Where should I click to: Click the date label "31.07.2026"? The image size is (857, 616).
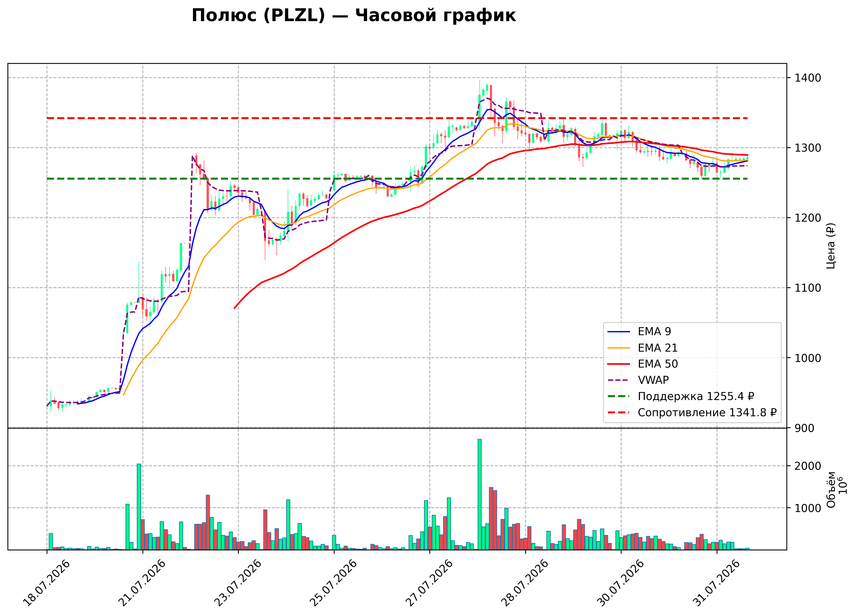[x=716, y=583]
